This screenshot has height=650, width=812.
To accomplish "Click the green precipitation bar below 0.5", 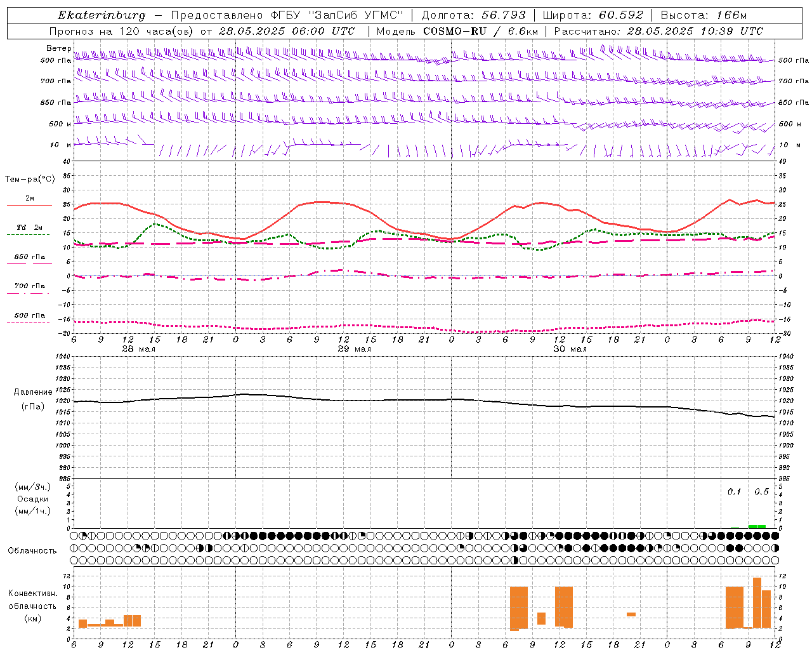I will [757, 526].
